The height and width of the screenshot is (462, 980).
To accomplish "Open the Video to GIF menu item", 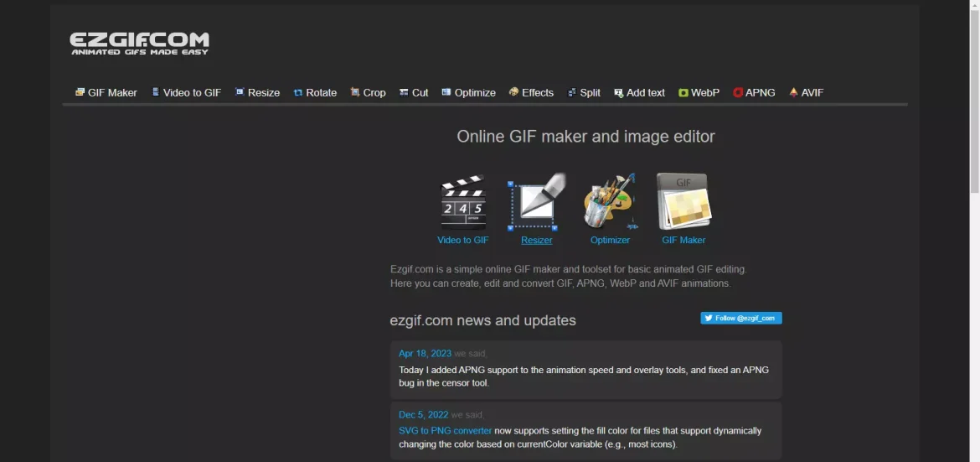I will tap(186, 92).
